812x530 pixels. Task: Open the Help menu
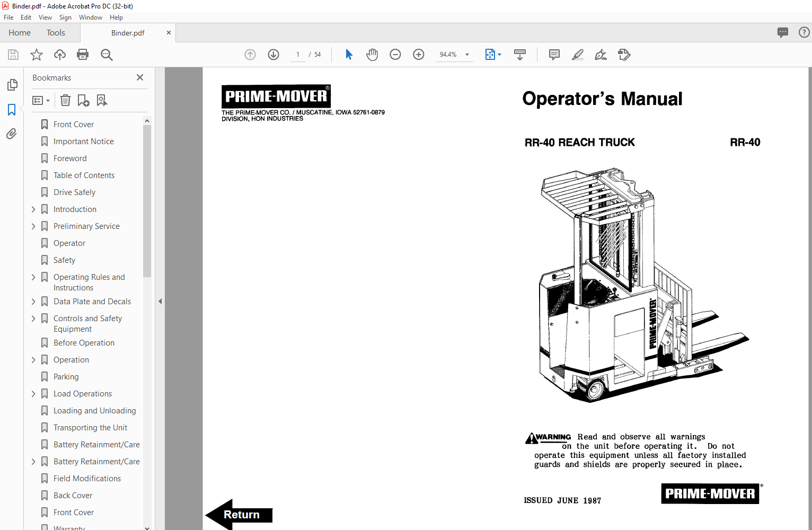116,17
